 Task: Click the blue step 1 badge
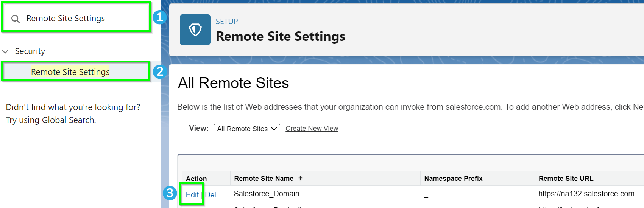coord(160,17)
